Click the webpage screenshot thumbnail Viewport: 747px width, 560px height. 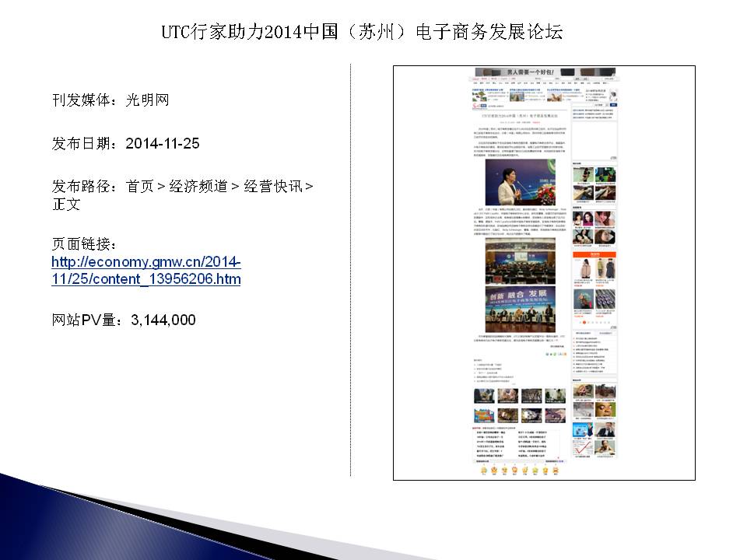[x=544, y=273]
